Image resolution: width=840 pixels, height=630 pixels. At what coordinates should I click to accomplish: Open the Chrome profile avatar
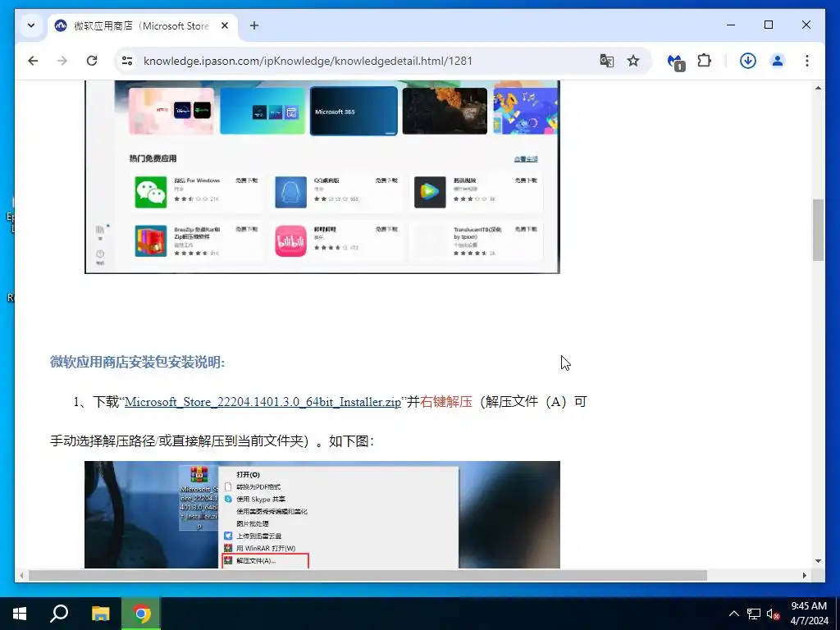tap(778, 61)
